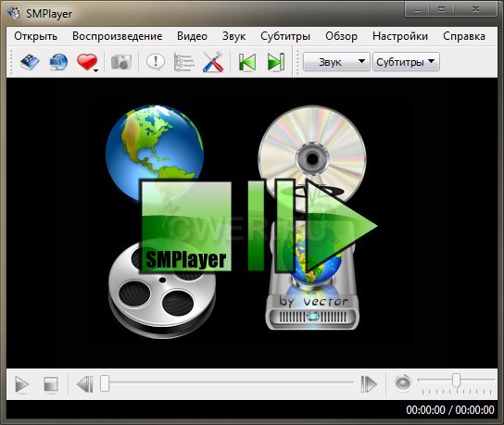Maximize the SMPlayer window
Image resolution: width=504 pixels, height=425 pixels.
pyautogui.click(x=442, y=9)
